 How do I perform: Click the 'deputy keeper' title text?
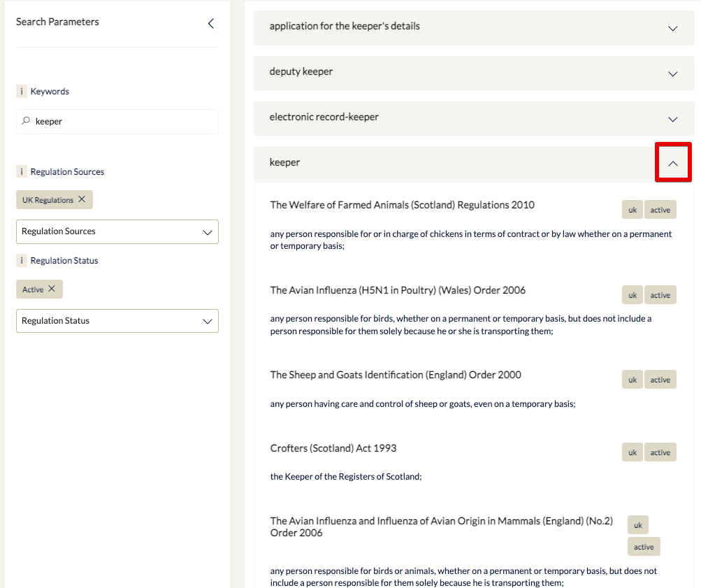(301, 71)
